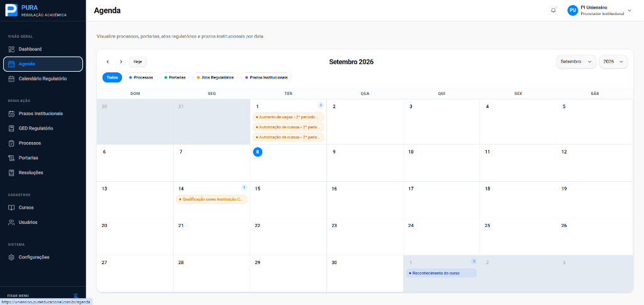Toggle the Portarias filter chip

point(175,77)
